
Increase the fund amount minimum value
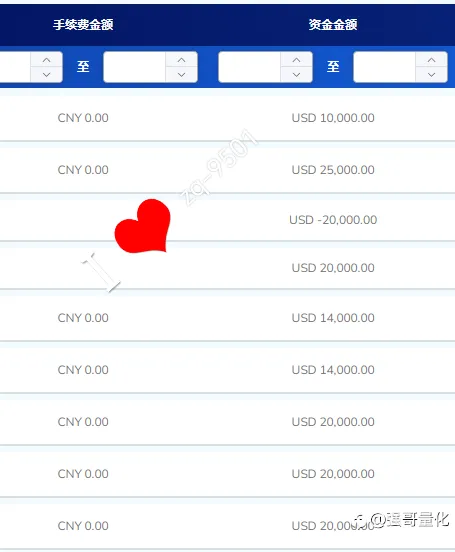tap(297, 60)
